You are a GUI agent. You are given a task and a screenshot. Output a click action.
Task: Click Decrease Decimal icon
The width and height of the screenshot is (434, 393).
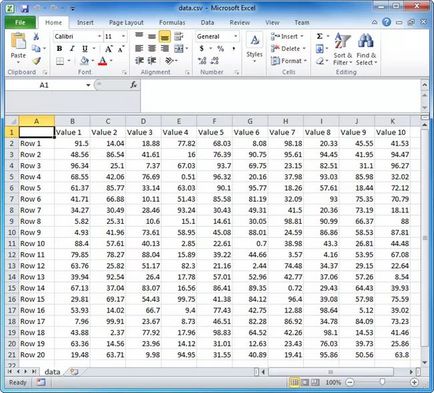tap(215, 61)
